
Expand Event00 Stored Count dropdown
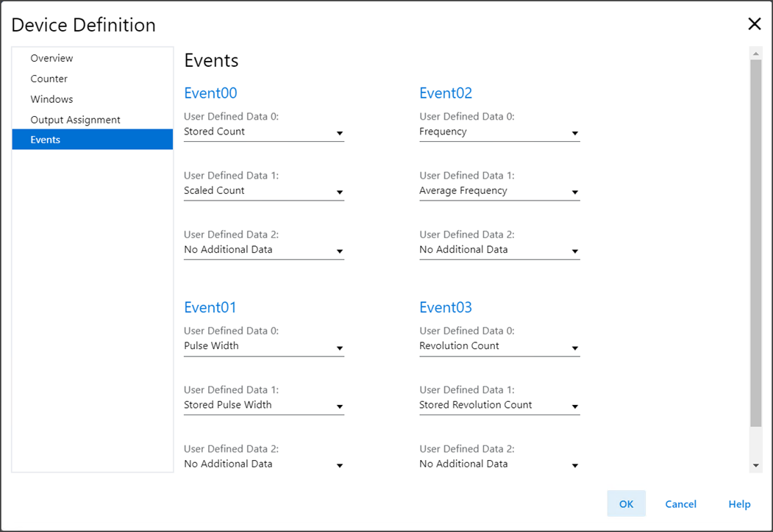[263, 132]
